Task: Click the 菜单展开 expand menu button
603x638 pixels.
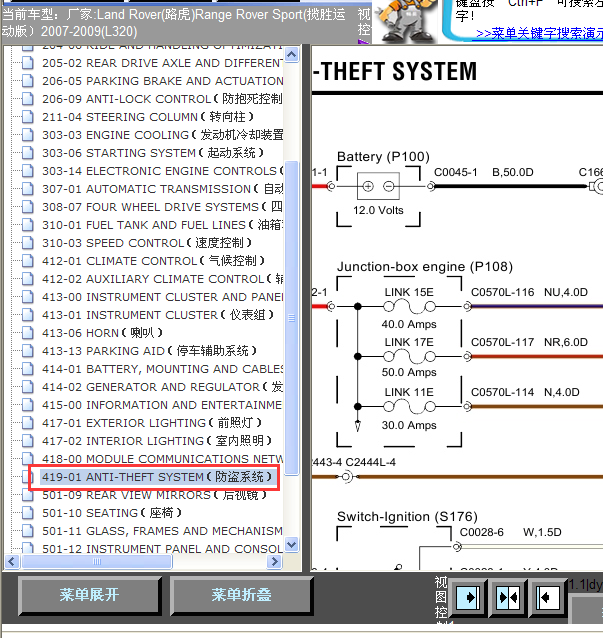Action: point(90,595)
